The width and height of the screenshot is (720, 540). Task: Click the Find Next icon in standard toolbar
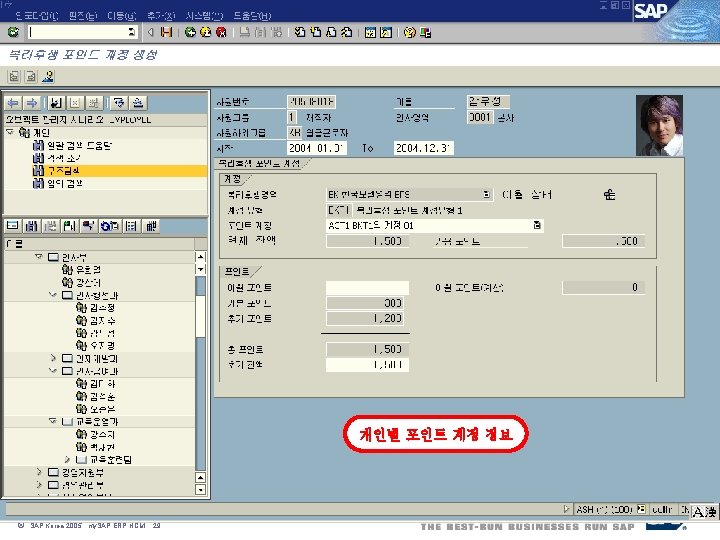pos(276,32)
